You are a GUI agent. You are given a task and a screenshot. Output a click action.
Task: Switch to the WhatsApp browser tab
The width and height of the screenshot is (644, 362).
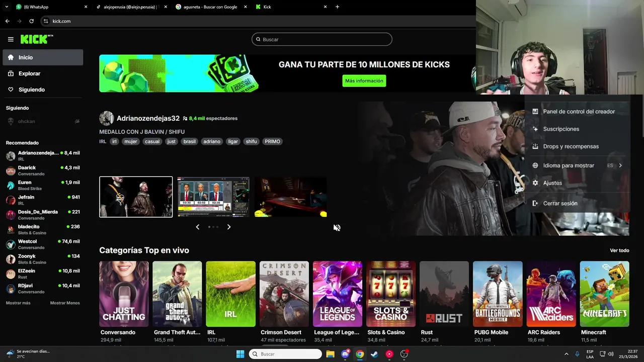[50, 7]
